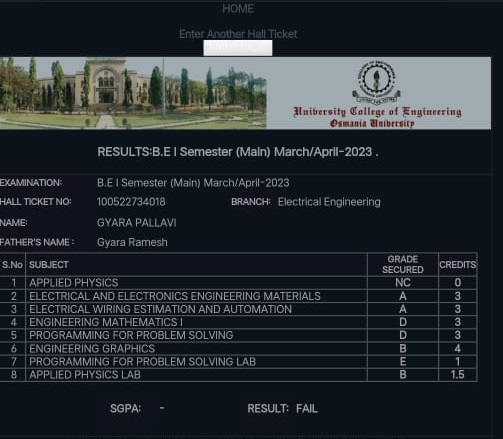
Task: Click the student name GYARA PALLAVI
Action: 136,223
